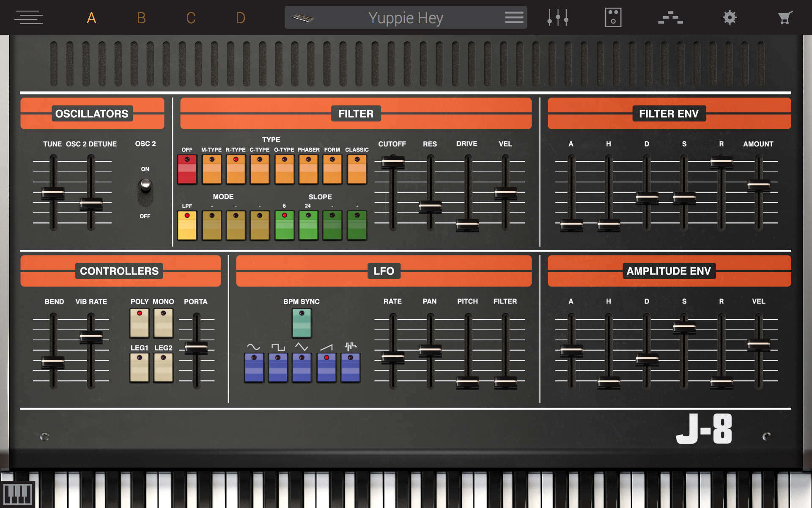
Task: Click the filter CUTOFF slider
Action: (x=393, y=162)
